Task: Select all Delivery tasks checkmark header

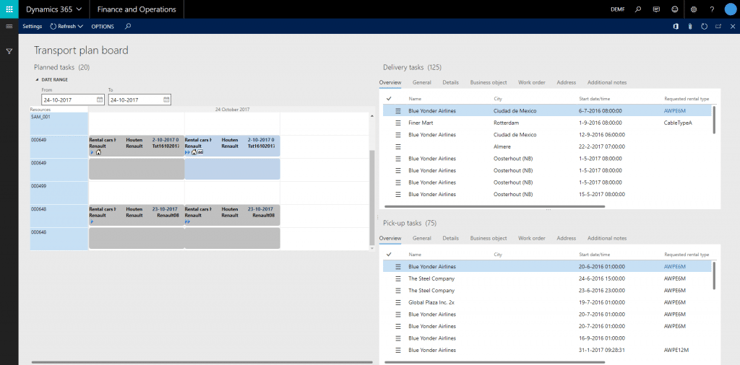Action: pyautogui.click(x=389, y=99)
